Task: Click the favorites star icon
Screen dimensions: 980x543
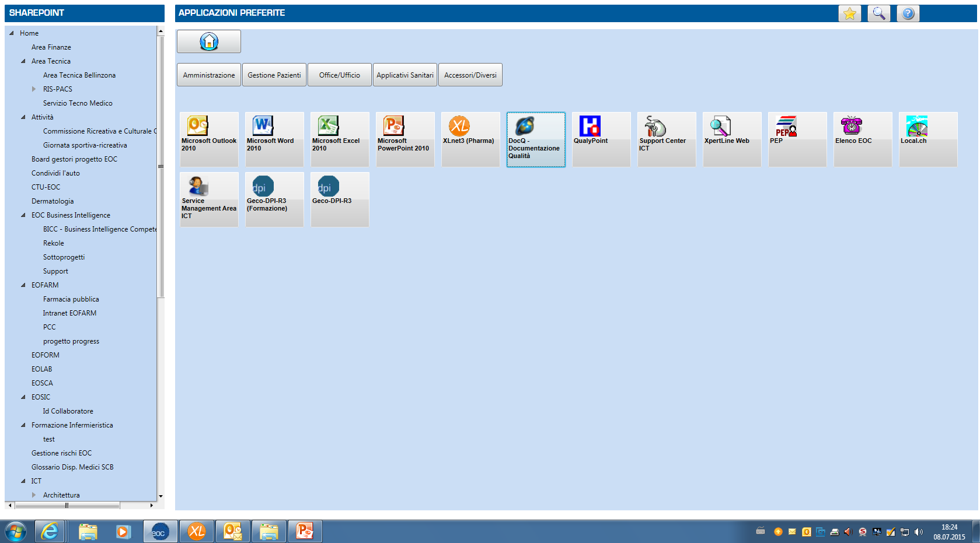Action: click(850, 13)
